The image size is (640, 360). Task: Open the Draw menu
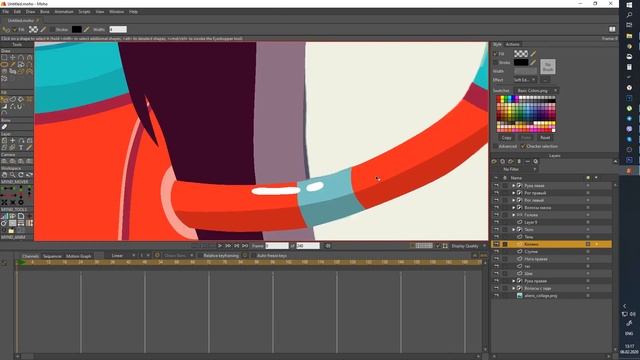[31, 12]
